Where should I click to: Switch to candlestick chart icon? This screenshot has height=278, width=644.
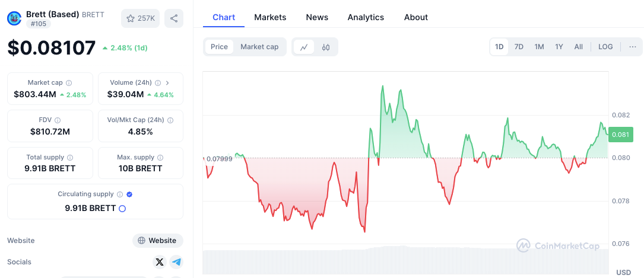326,47
